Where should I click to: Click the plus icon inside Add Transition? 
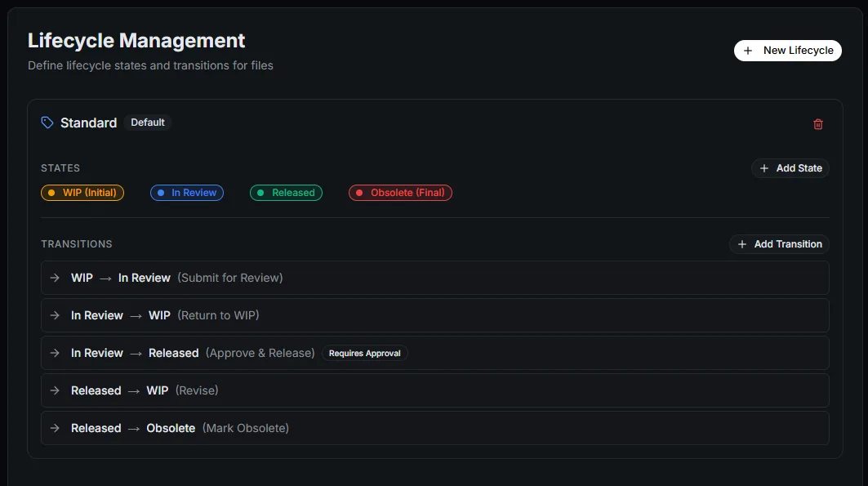[742, 244]
